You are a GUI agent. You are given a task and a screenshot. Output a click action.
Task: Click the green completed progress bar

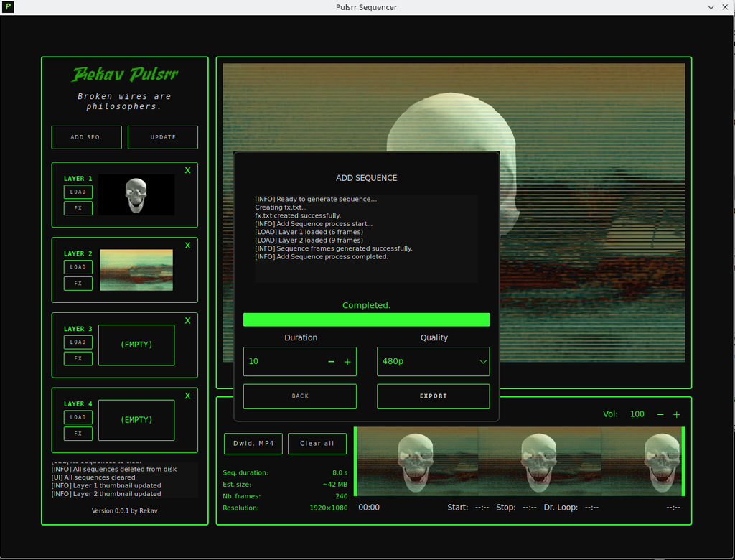pos(366,319)
